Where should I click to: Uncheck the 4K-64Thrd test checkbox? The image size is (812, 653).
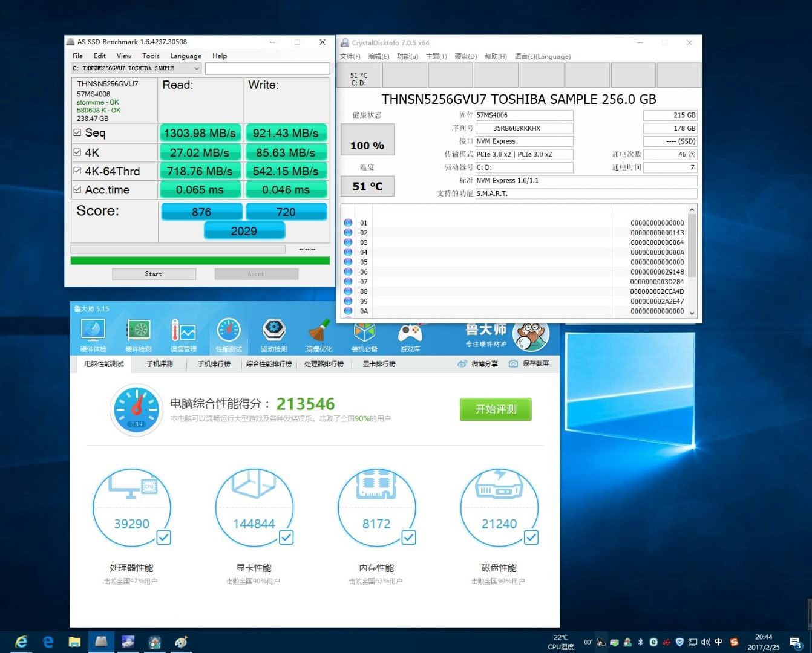point(77,171)
